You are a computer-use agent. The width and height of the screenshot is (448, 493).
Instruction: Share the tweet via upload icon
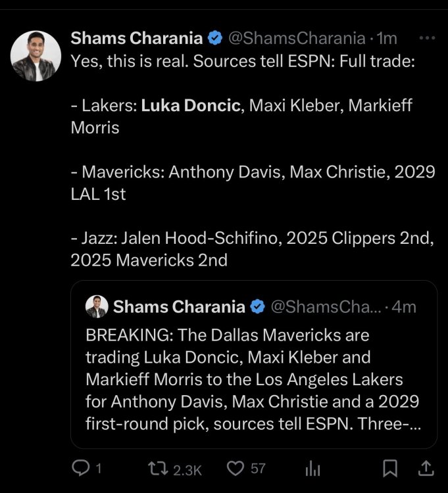pos(426,468)
